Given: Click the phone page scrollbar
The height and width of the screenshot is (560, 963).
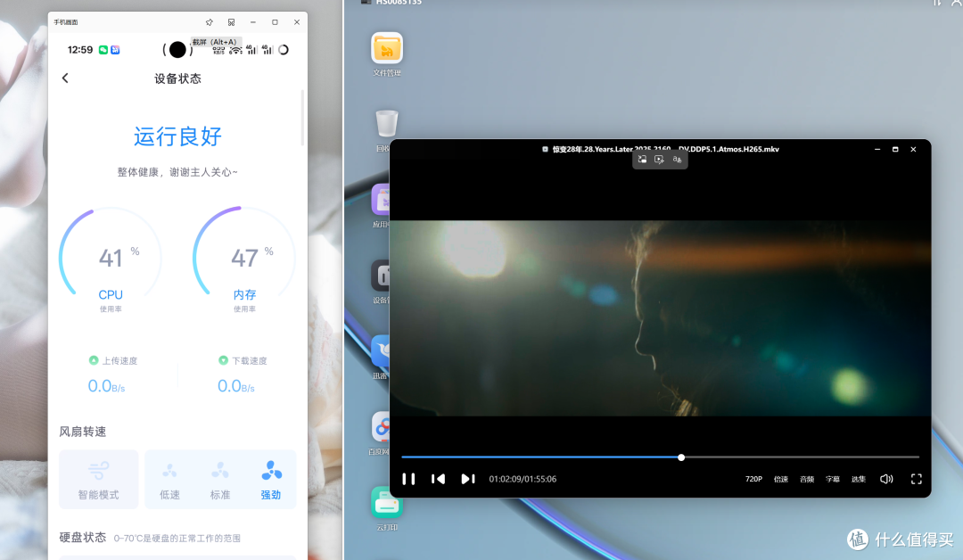Looking at the screenshot, I should point(302,118).
